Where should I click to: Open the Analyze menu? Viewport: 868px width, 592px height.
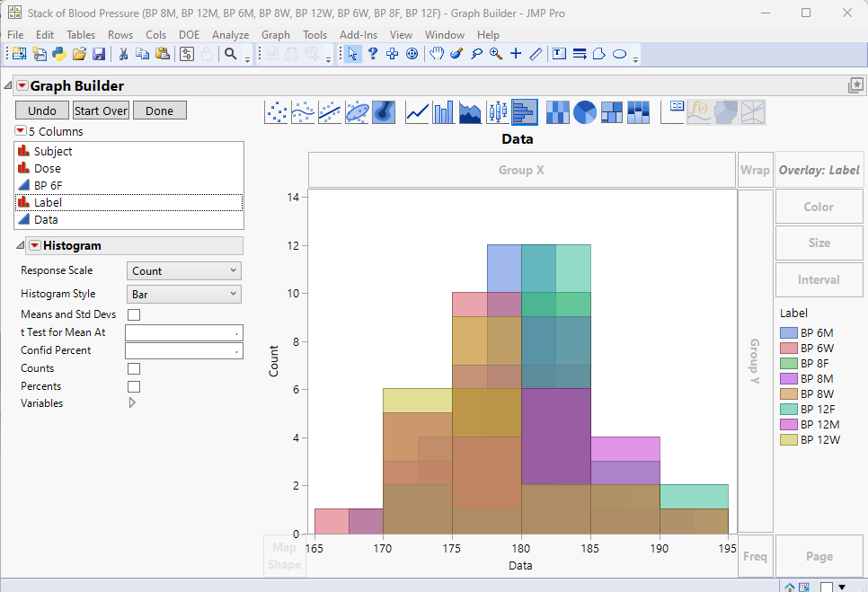[230, 34]
